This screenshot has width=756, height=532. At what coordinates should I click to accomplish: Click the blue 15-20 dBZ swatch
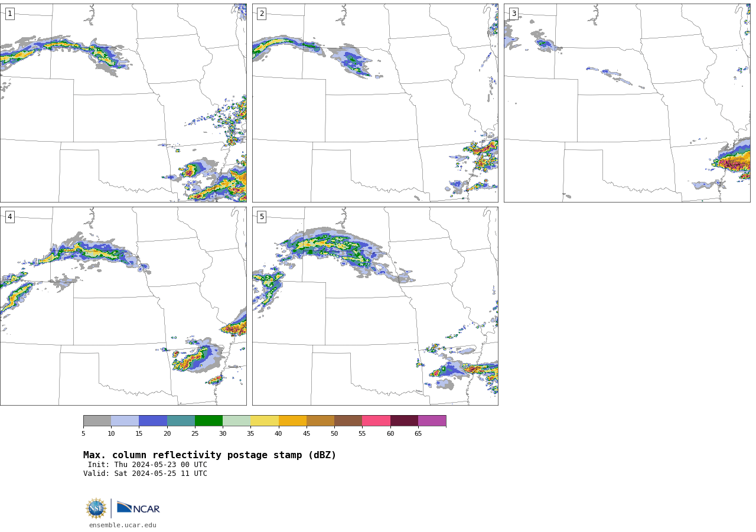click(x=153, y=420)
